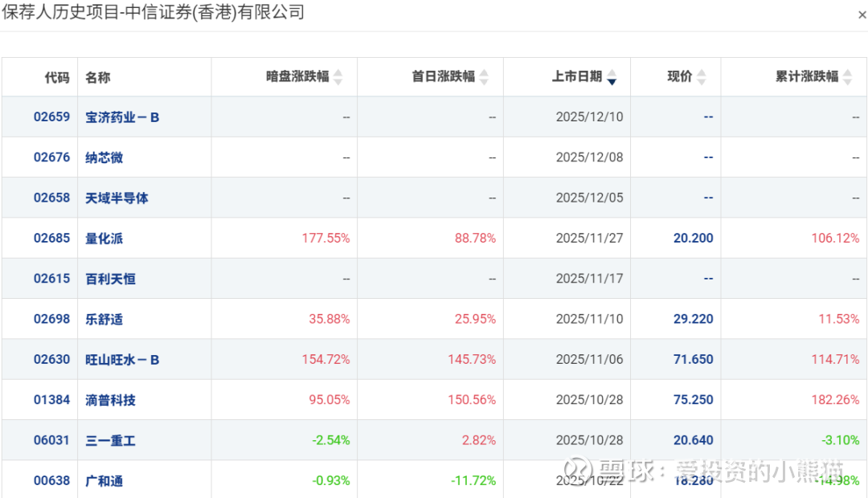The image size is (868, 498).
Task: Open stock 天域半导体
Action: click(117, 198)
